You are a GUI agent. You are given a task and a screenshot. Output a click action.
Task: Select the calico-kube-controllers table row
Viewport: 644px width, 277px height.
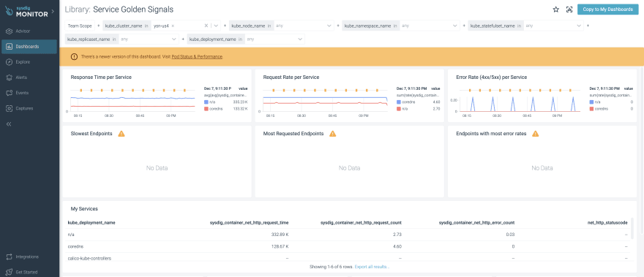[x=348, y=257]
